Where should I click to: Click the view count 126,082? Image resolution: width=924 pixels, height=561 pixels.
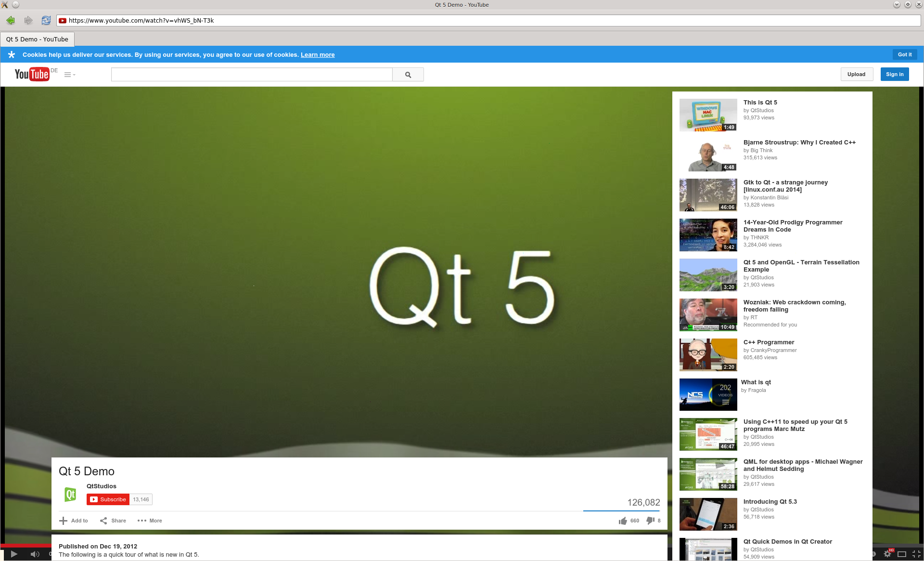click(643, 502)
